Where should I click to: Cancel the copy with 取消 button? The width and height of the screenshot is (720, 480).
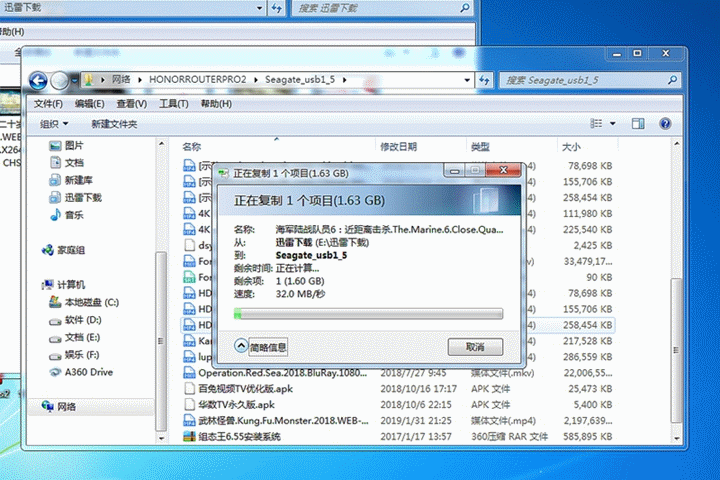click(x=475, y=347)
